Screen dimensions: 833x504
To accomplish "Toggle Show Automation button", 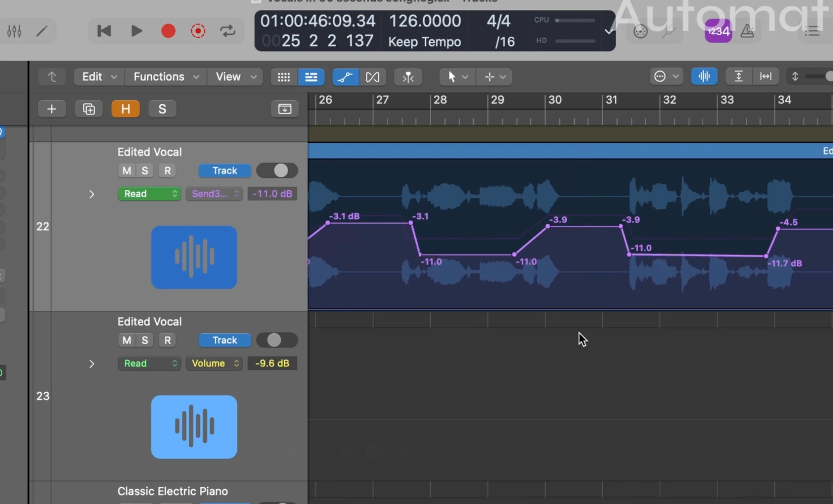I will [x=345, y=77].
